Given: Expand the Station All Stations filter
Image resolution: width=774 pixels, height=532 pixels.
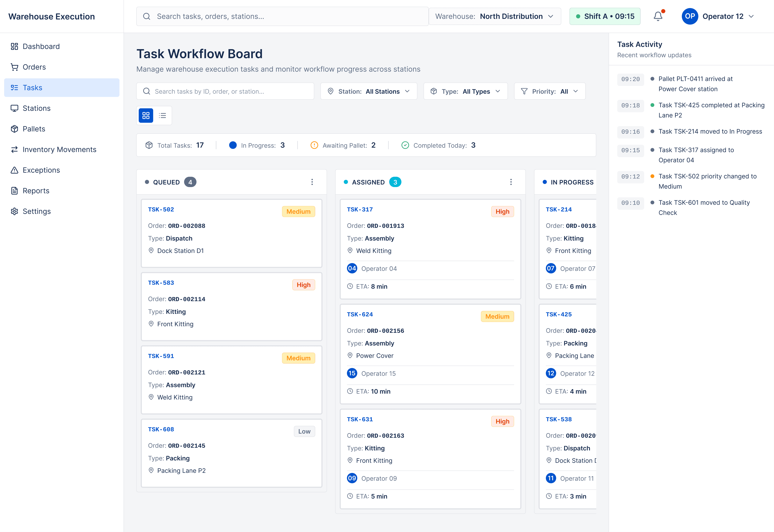Looking at the screenshot, I should [369, 91].
